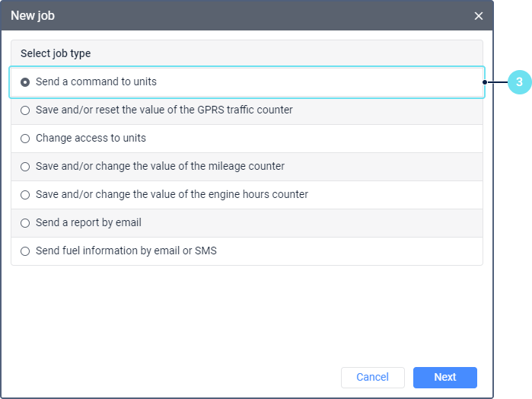The image size is (532, 399).
Task: Click the numbered callout marker 3
Action: tap(519, 82)
